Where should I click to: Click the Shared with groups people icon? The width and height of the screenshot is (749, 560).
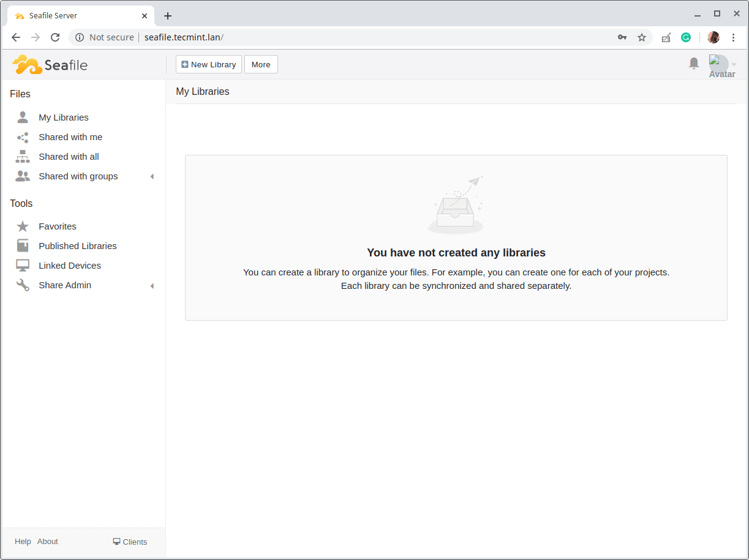pyautogui.click(x=23, y=176)
